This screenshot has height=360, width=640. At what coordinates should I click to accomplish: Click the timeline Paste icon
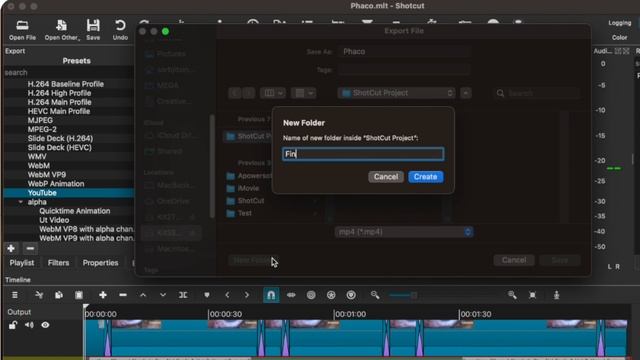tap(79, 295)
